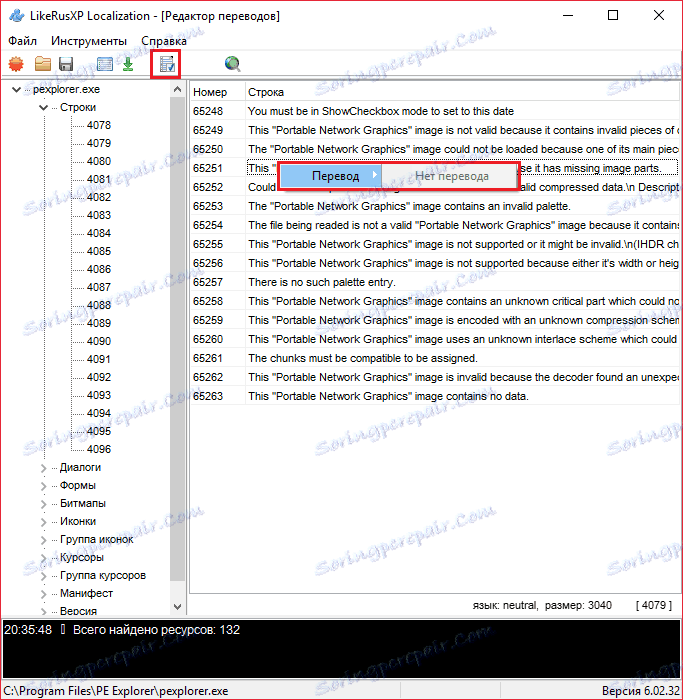Expand the Формы tree branch
Viewport: 683px width, 700px height.
tap(43, 486)
